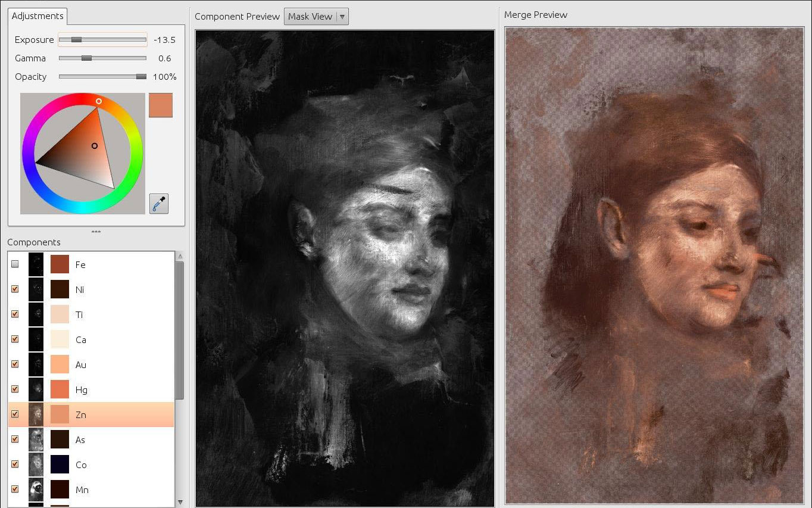Click the As component mask thumbnail
The width and height of the screenshot is (812, 508).
pyautogui.click(x=36, y=440)
